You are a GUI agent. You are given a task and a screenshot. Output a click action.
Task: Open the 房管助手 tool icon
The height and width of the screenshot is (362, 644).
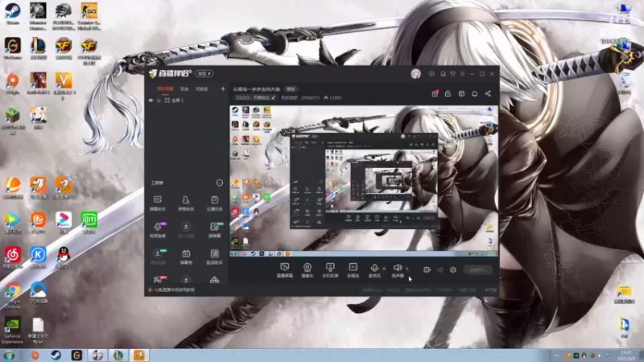(186, 204)
